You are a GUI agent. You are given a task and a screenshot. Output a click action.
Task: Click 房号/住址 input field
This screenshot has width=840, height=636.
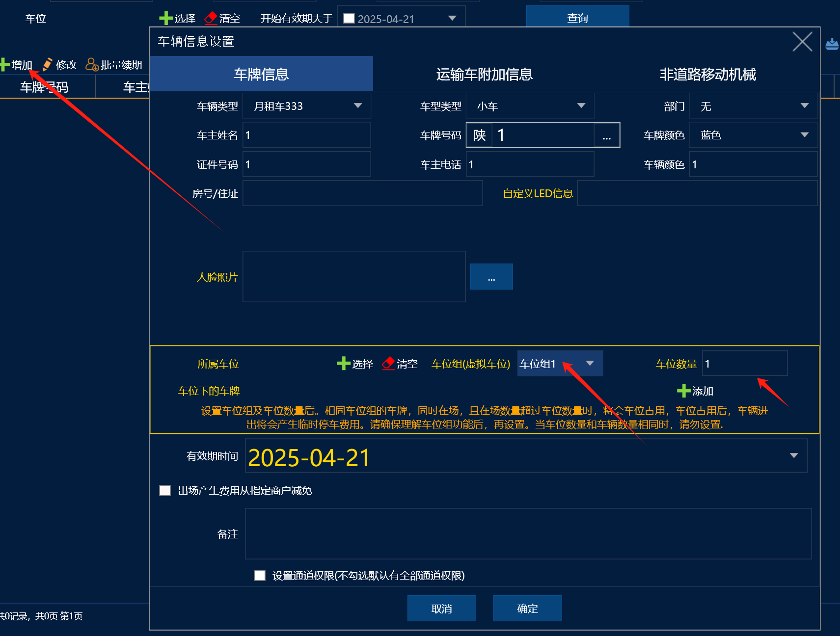point(362,193)
